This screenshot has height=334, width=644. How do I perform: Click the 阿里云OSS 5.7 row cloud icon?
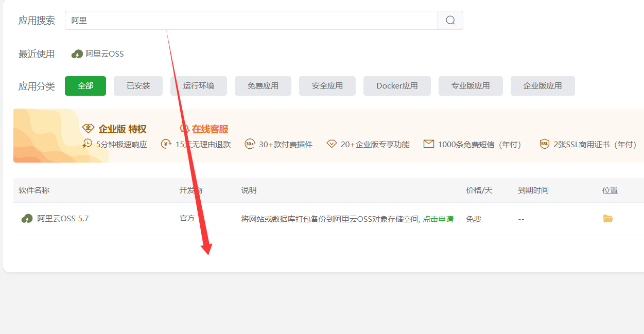pos(27,219)
